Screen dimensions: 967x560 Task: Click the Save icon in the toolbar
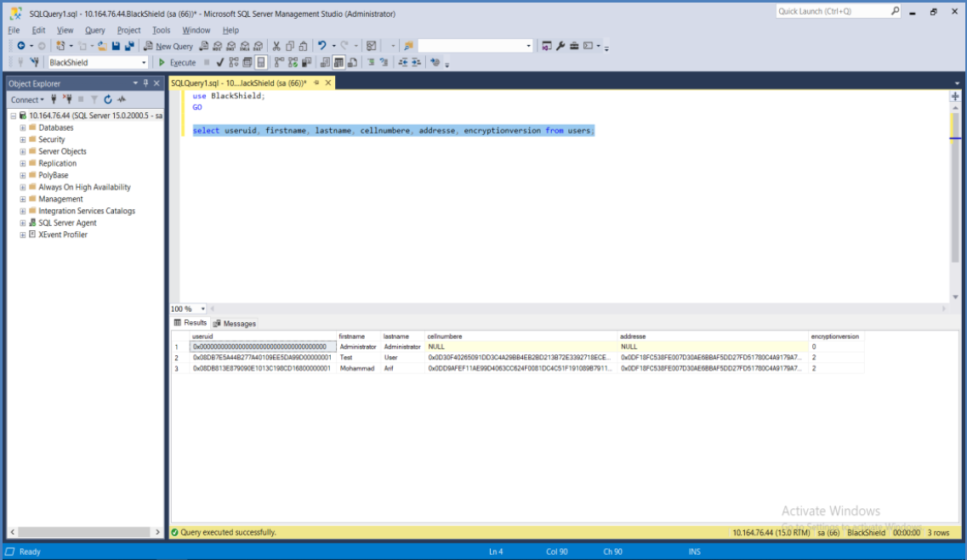pos(116,46)
